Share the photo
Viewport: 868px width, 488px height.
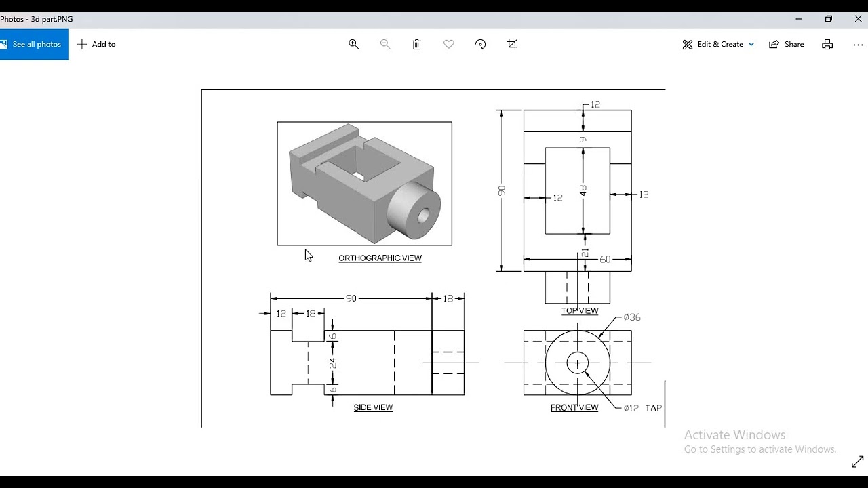coord(787,44)
